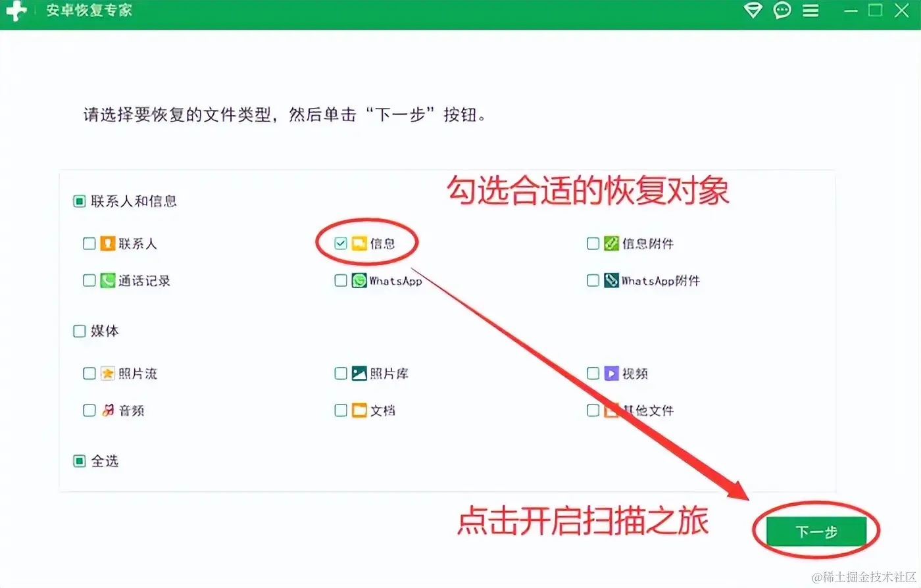Image resolution: width=921 pixels, height=588 pixels.
Task: Toggle the 媒体 group checkbox
Action: (79, 331)
